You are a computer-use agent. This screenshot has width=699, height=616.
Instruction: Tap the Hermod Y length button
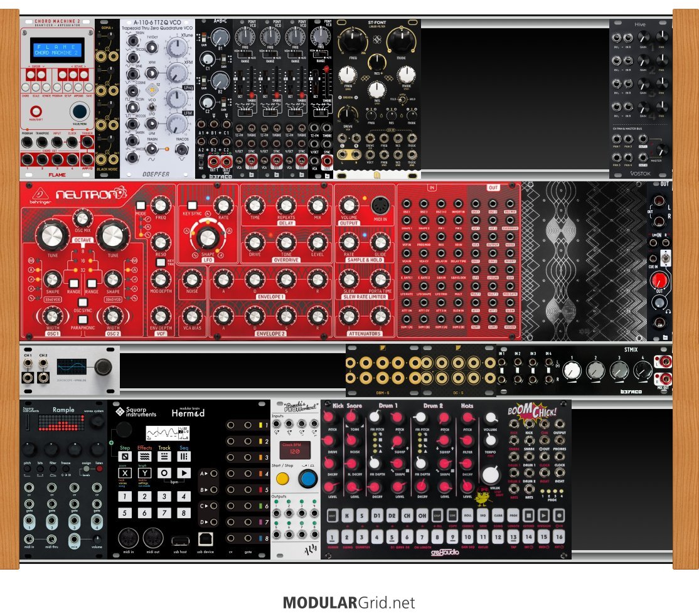click(144, 473)
